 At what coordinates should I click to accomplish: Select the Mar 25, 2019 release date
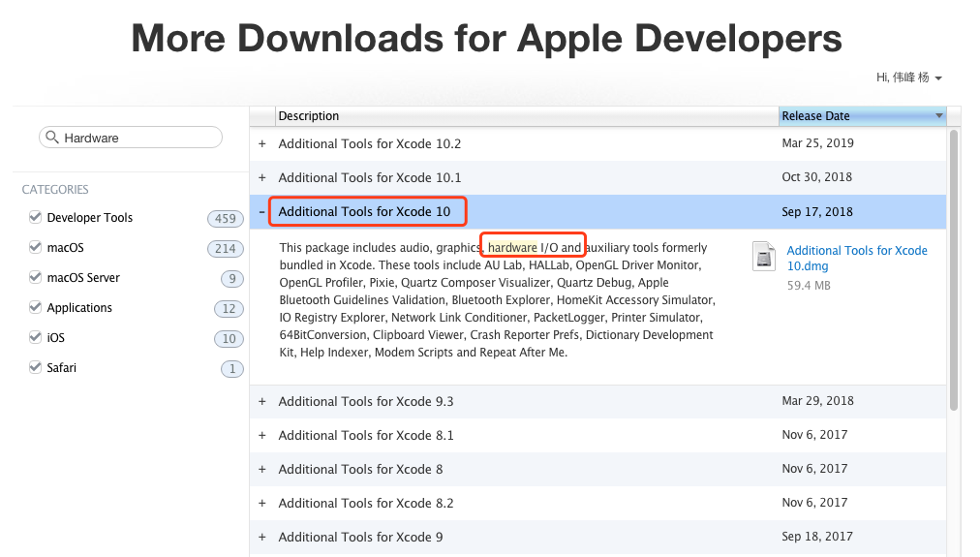(x=817, y=143)
